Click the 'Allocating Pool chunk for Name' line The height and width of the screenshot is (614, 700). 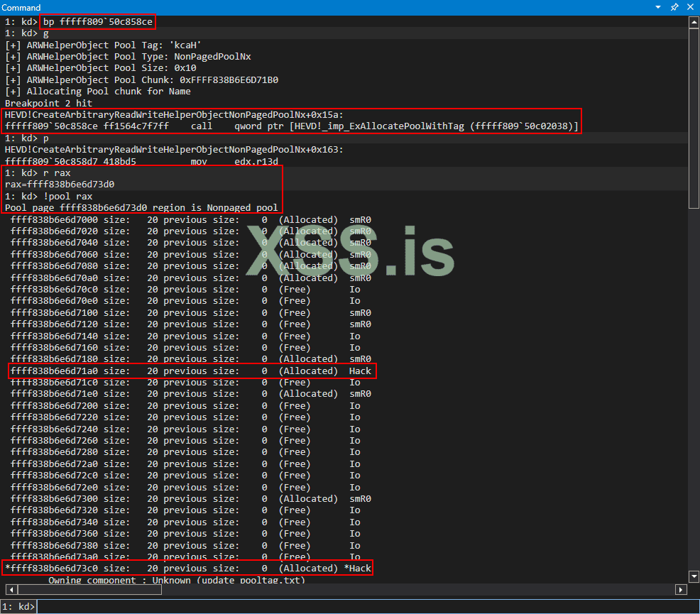click(98, 92)
